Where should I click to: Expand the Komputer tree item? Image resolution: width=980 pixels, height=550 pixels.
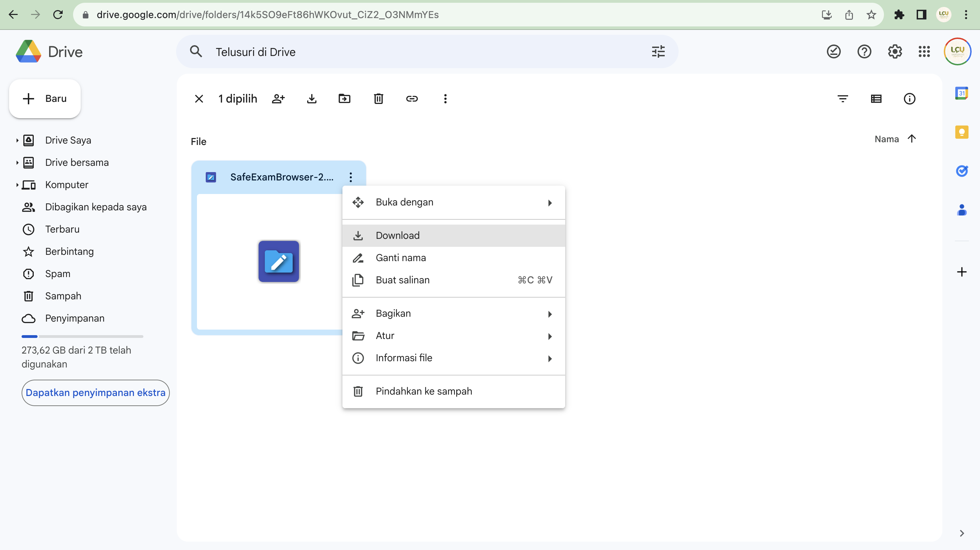pos(17,185)
